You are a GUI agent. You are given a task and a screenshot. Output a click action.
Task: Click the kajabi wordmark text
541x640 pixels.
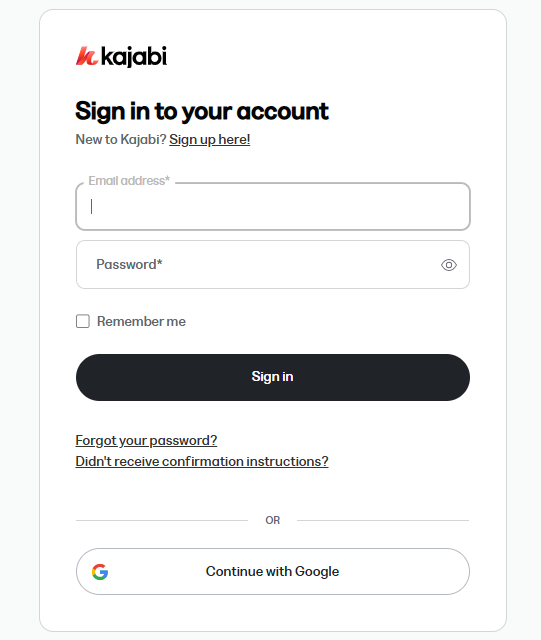134,56
